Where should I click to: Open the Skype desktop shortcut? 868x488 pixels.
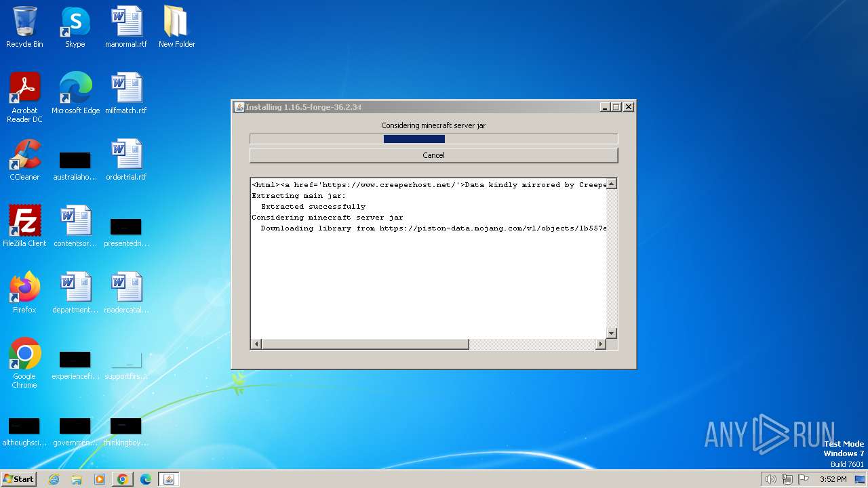pyautogui.click(x=75, y=27)
